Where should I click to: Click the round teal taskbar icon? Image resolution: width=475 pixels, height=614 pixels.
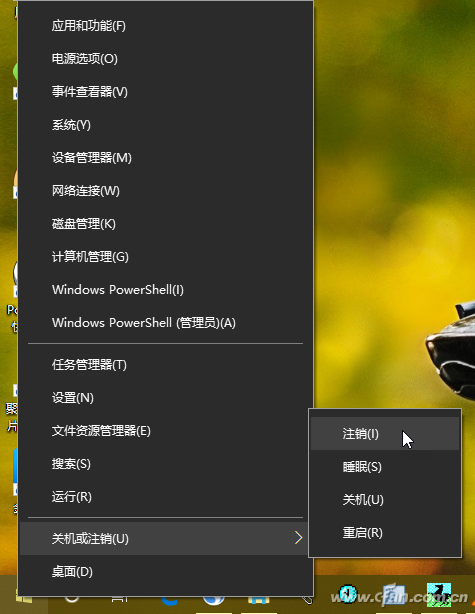[x=347, y=595]
